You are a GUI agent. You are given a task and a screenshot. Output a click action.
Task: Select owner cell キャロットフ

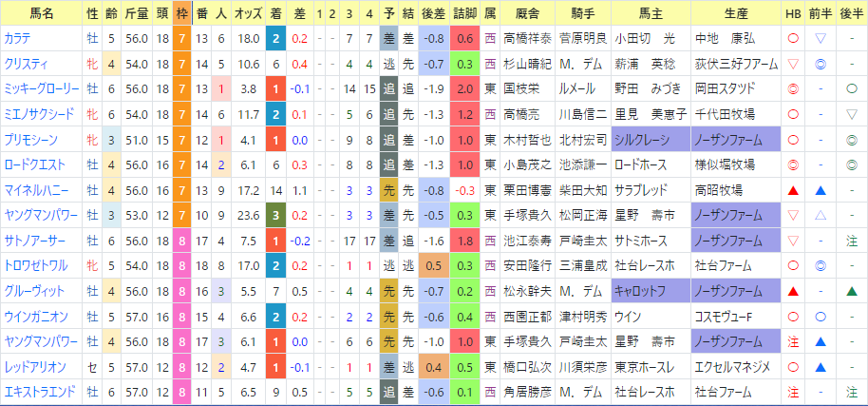pyautogui.click(x=651, y=291)
